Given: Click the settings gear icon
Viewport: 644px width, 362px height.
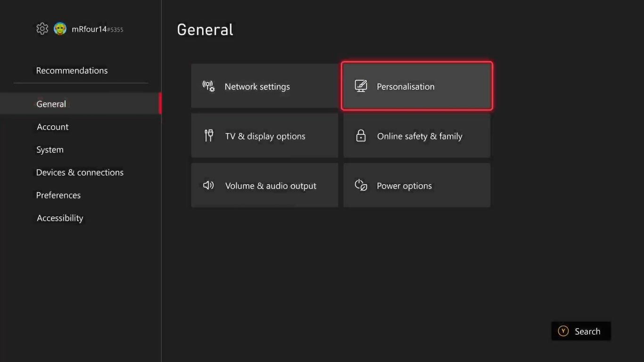Looking at the screenshot, I should click(x=42, y=28).
